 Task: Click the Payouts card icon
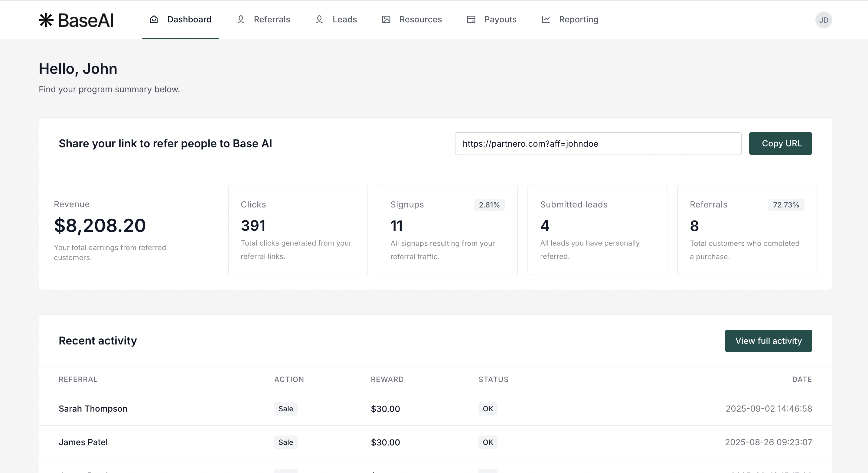click(471, 20)
